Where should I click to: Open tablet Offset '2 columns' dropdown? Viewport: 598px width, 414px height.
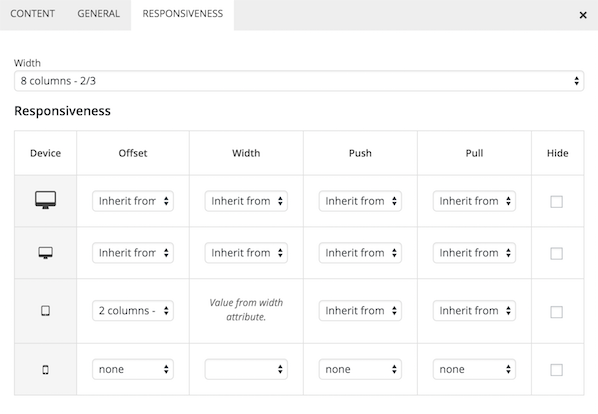pos(133,311)
